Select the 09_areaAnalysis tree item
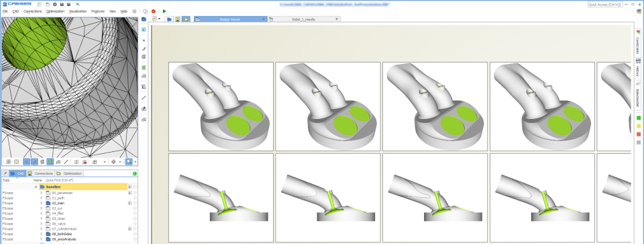 [64, 239]
